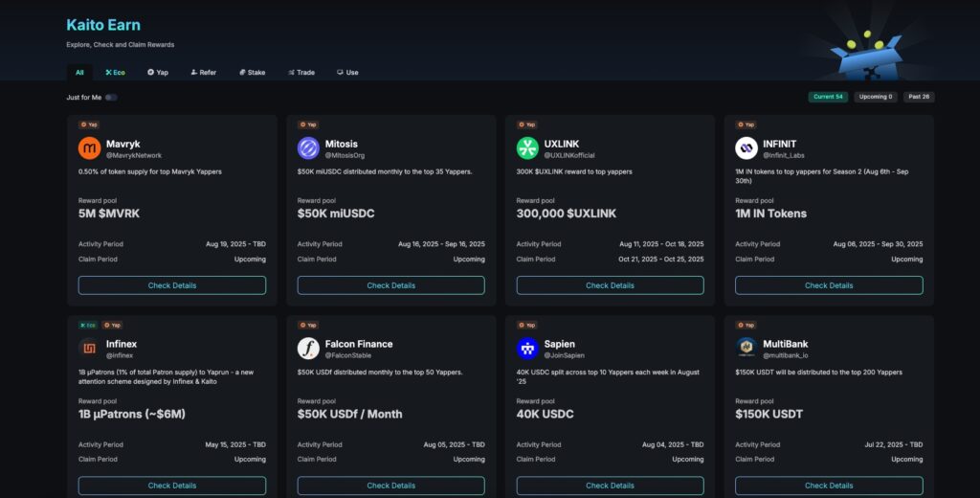Check Details for UXLINK

pos(610,285)
